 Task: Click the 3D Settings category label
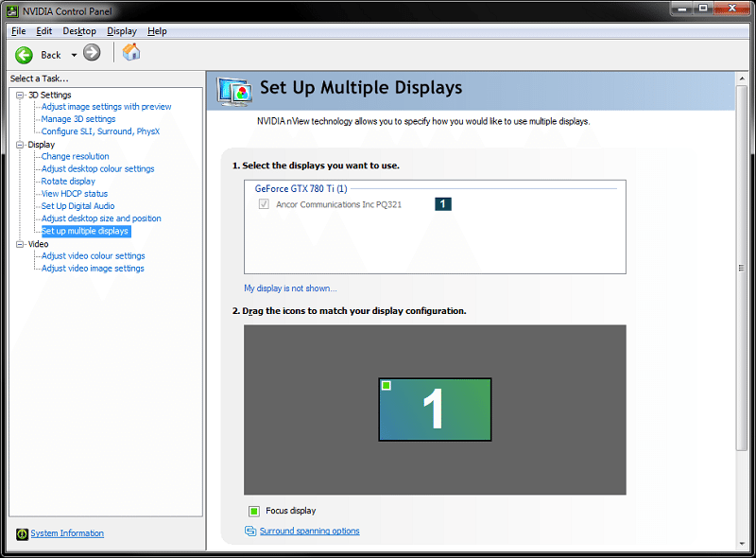coord(50,96)
